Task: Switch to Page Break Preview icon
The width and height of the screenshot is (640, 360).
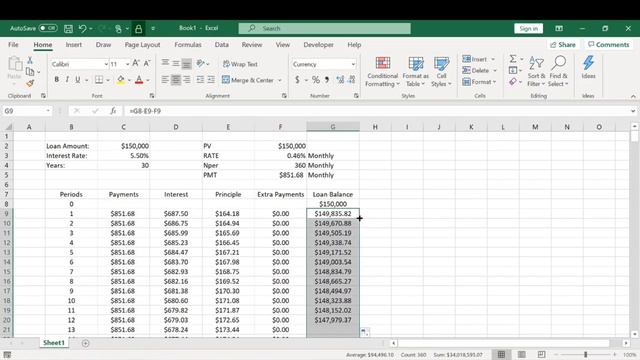Action: click(x=541, y=354)
